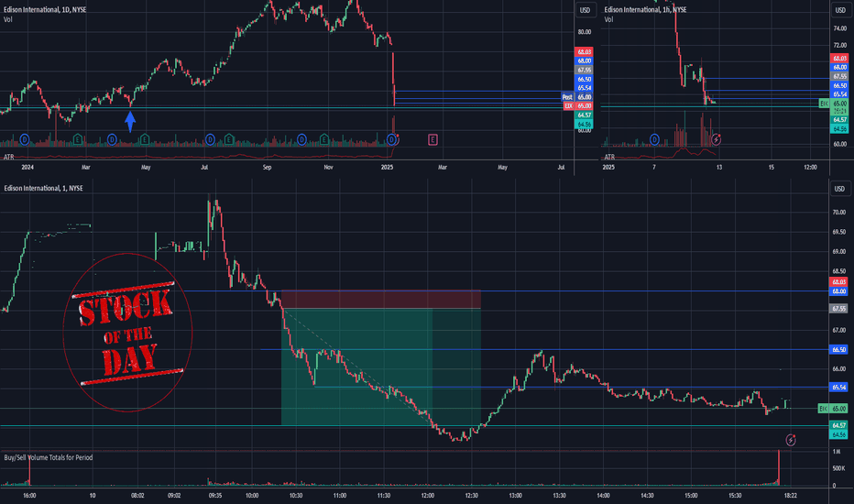Image resolution: width=854 pixels, height=504 pixels.
Task: Click the pink upcoming earnings E marker
Action: tap(432, 140)
